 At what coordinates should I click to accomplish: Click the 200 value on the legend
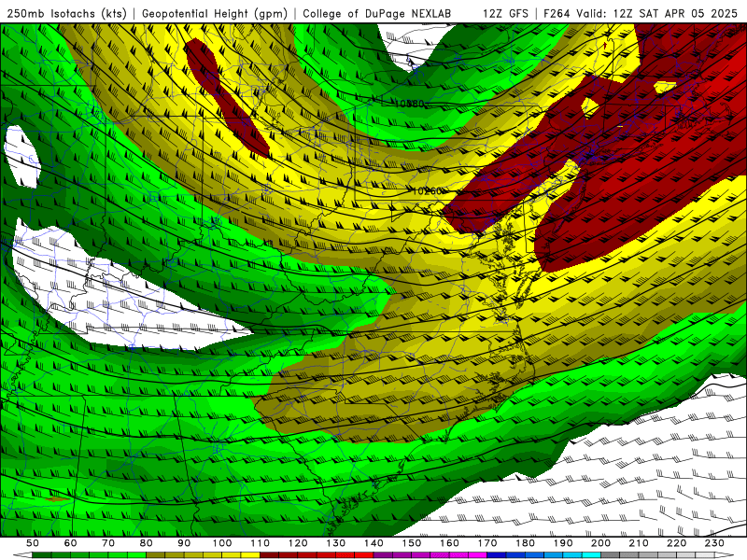coord(601,543)
